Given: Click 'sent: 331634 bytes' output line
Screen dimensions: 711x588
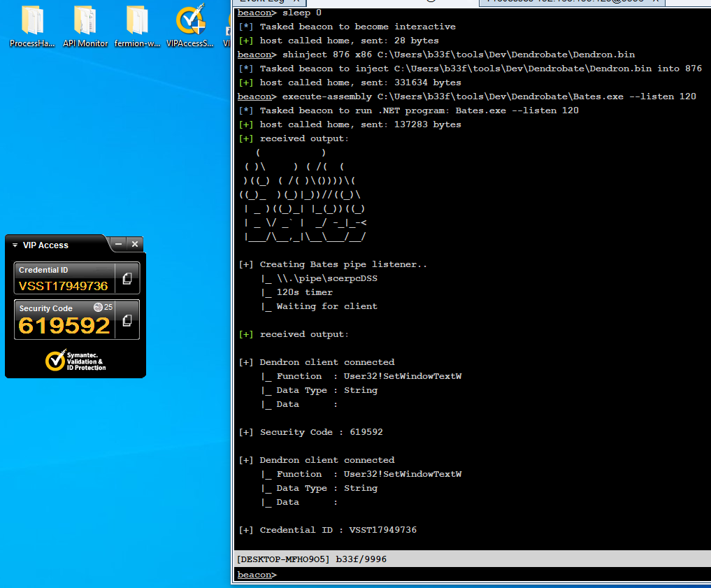Looking at the screenshot, I should pos(350,83).
